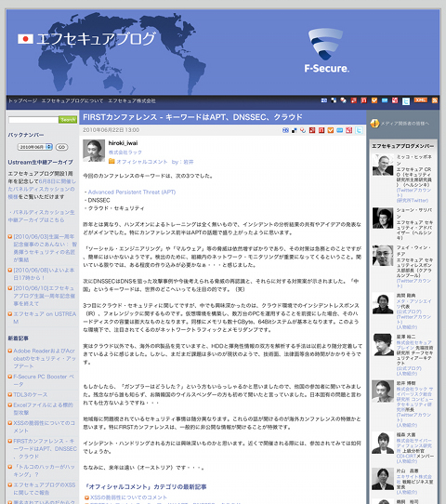Open the エフセキュア株式会社 navigation item

point(132,101)
